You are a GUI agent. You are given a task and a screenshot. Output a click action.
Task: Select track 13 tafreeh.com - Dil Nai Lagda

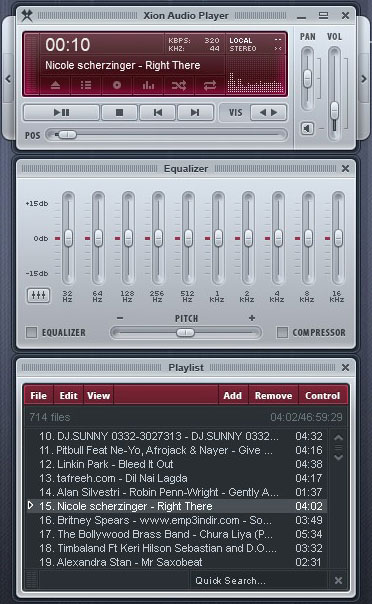(x=177, y=478)
